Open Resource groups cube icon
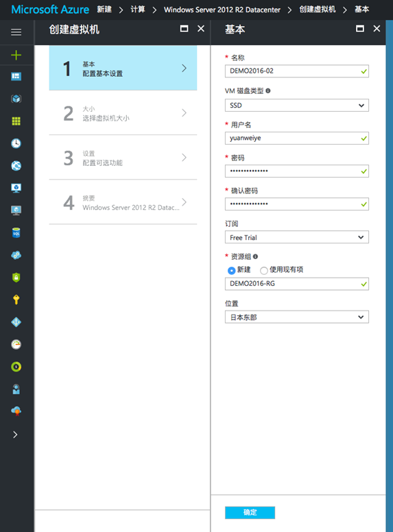This screenshot has height=532, width=393. pyautogui.click(x=16, y=99)
